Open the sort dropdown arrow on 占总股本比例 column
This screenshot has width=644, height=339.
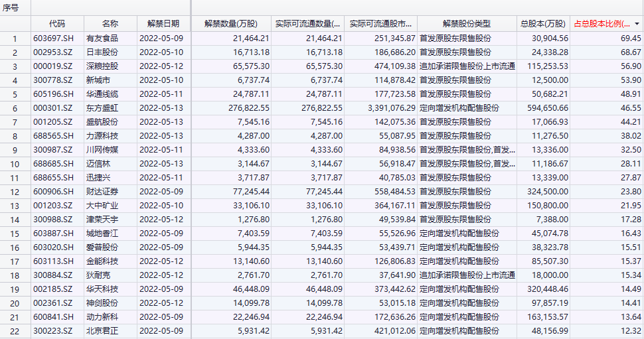click(x=637, y=24)
